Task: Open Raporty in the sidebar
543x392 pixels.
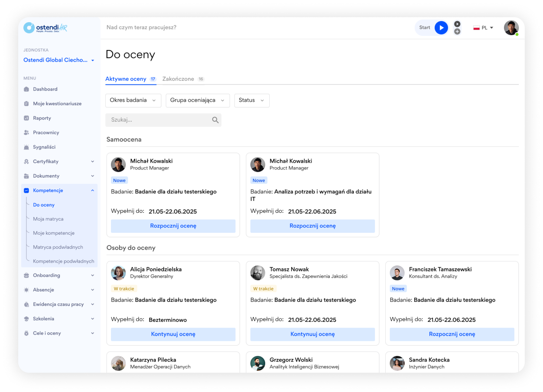Action: 42,118
